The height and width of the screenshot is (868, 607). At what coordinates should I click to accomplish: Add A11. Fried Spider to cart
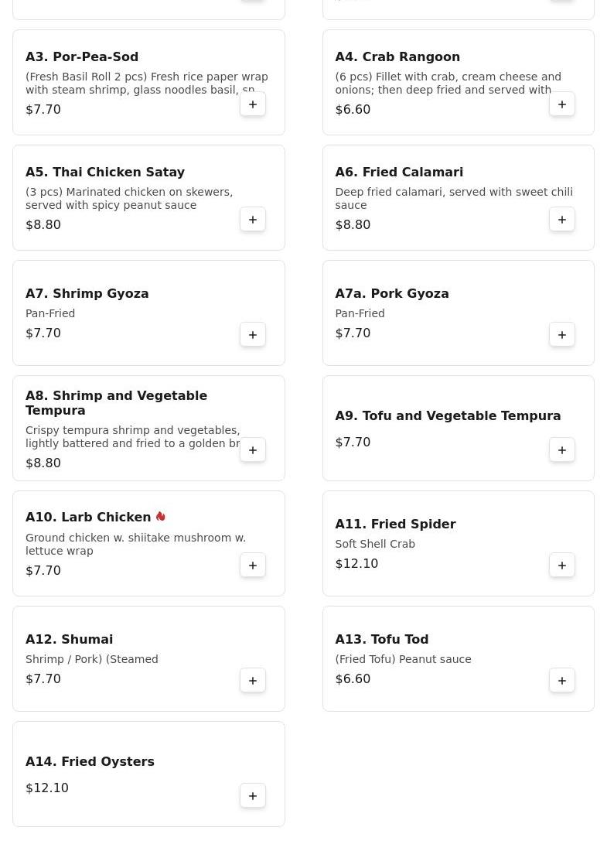point(562,566)
